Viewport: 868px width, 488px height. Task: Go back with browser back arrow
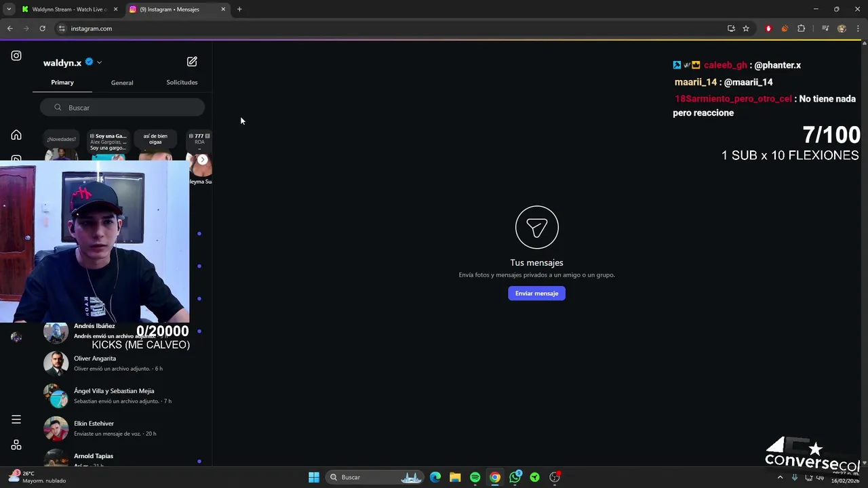(9, 28)
